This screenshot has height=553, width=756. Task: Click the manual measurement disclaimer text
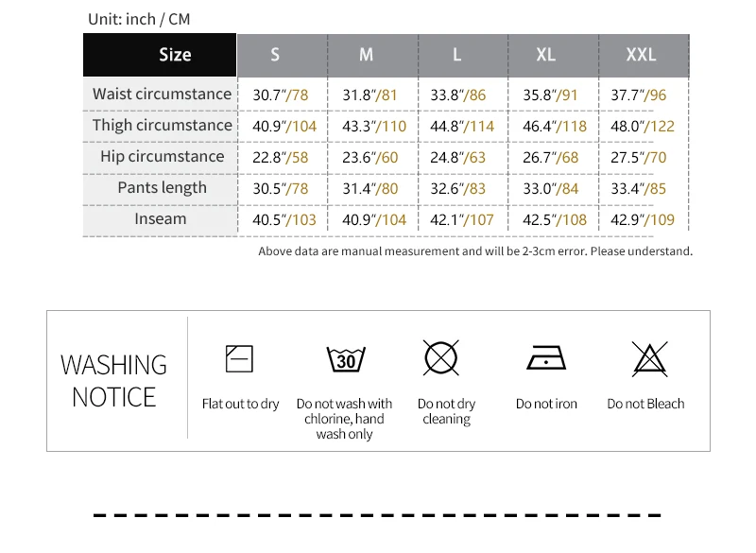tap(475, 251)
